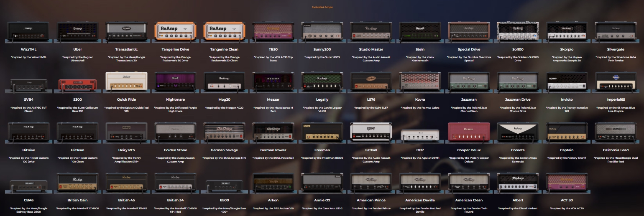Select the white Fatball amp image
This screenshot has height=216, width=644.
click(371, 132)
